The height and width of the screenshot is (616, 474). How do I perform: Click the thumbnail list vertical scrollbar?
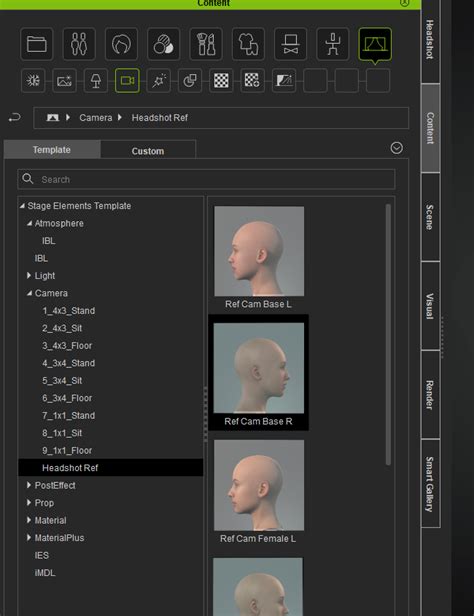(388, 334)
